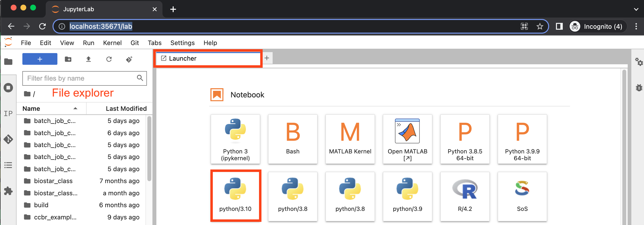Open the property inspector gears icon

(639, 62)
